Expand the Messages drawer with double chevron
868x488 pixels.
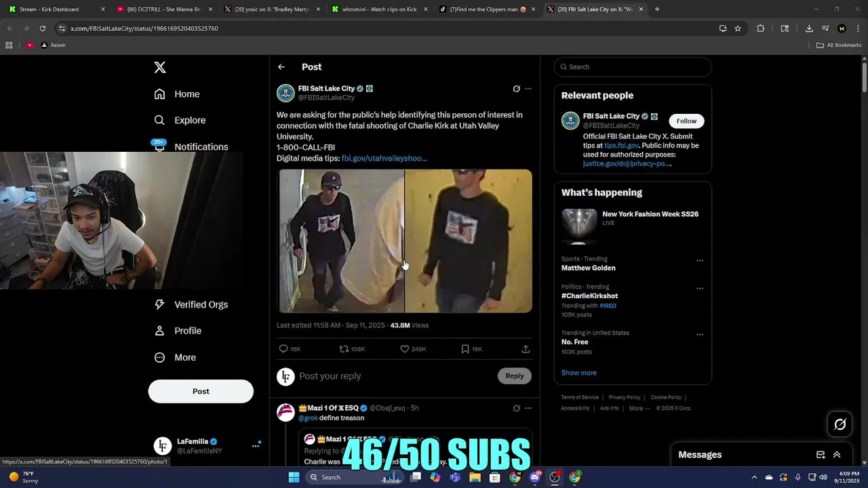point(837,455)
